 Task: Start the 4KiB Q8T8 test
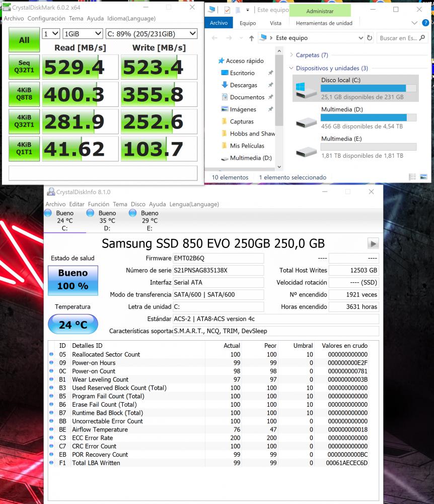(24, 94)
